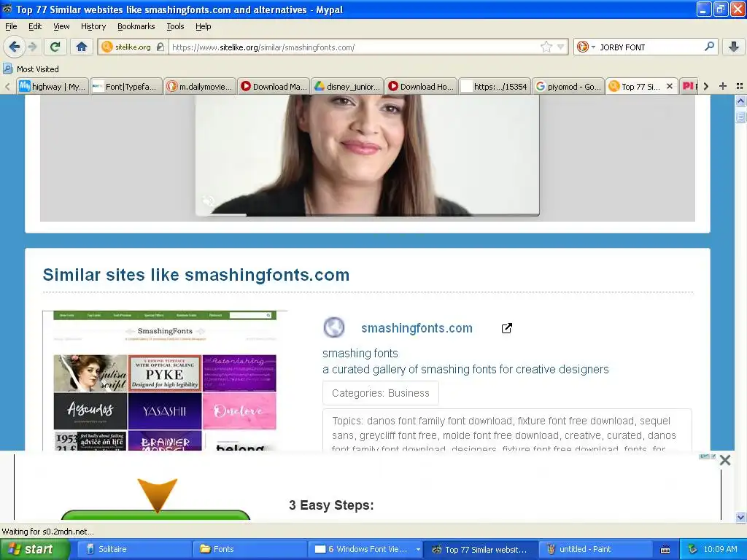This screenshot has height=560, width=747.
Task: Click the keyboard icon in the system tray
Action: (x=665, y=550)
